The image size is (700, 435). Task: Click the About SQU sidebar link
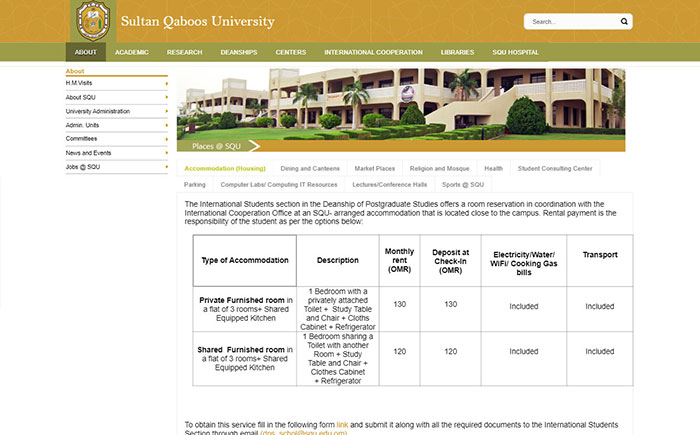[80, 97]
